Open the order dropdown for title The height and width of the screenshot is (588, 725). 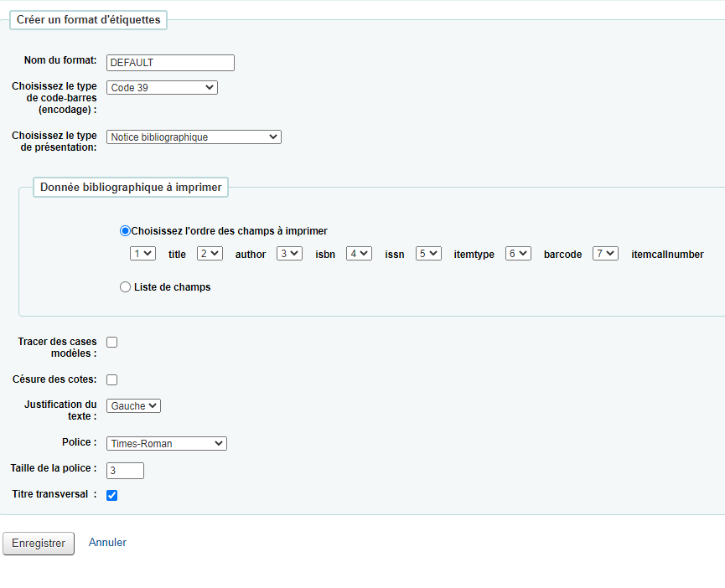[x=142, y=254]
